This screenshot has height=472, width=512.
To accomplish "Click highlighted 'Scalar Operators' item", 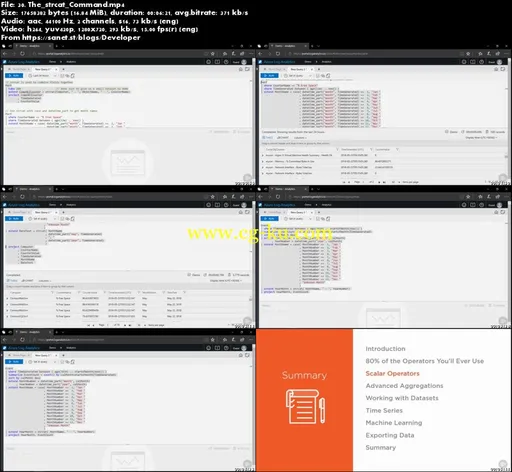I will 392,373.
